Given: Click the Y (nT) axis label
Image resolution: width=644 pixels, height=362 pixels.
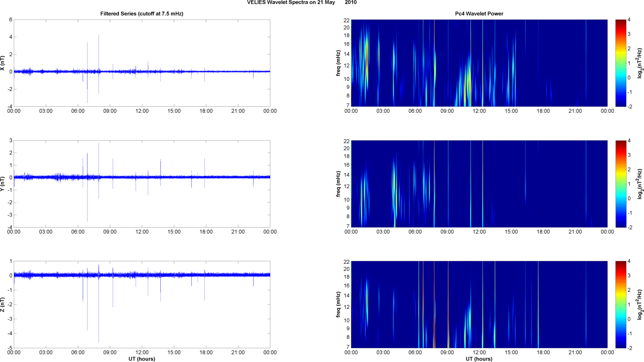Looking at the screenshot, I should [3, 184].
